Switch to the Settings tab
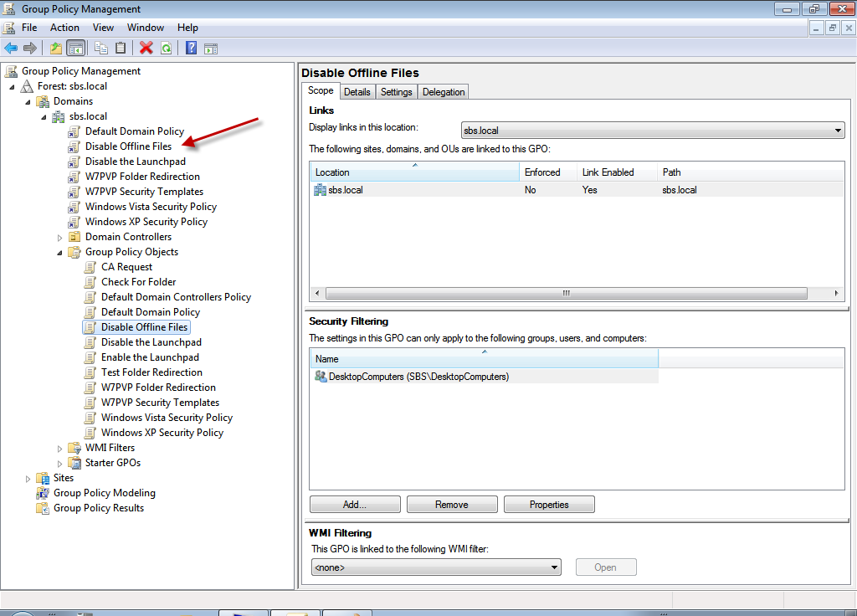Viewport: 857px width, 616px height. pyautogui.click(x=396, y=92)
